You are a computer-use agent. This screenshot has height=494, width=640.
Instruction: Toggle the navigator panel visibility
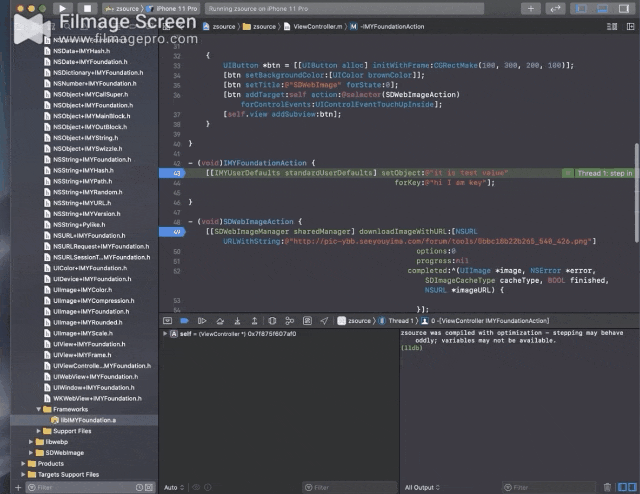(581, 8)
